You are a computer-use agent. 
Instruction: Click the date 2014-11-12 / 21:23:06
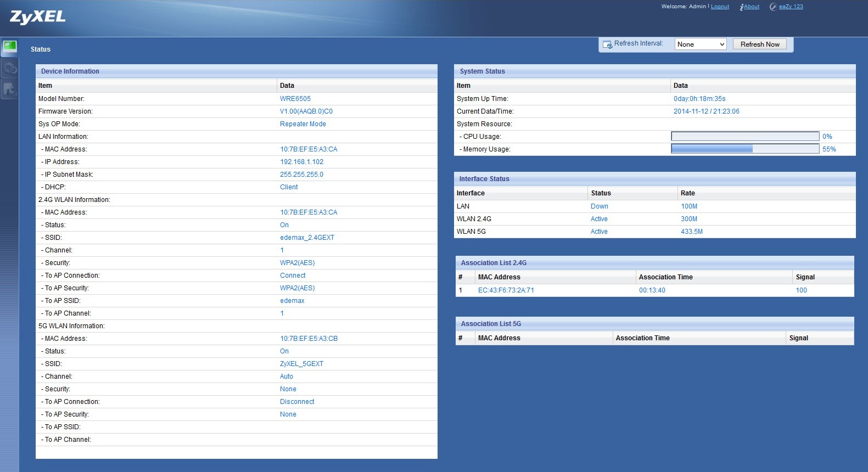tap(707, 111)
